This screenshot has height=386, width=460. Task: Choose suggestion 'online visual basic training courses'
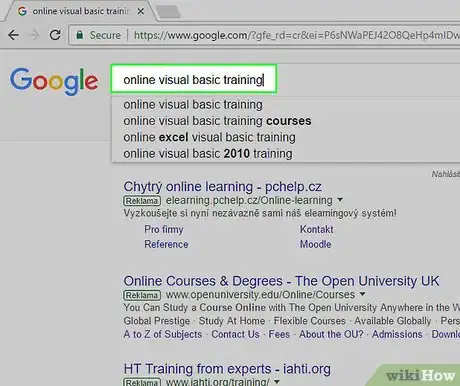point(217,121)
